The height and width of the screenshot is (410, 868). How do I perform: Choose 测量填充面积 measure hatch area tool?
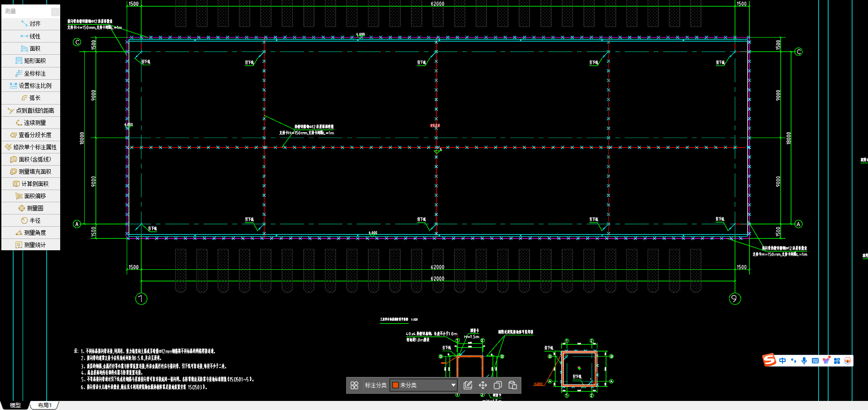click(31, 172)
